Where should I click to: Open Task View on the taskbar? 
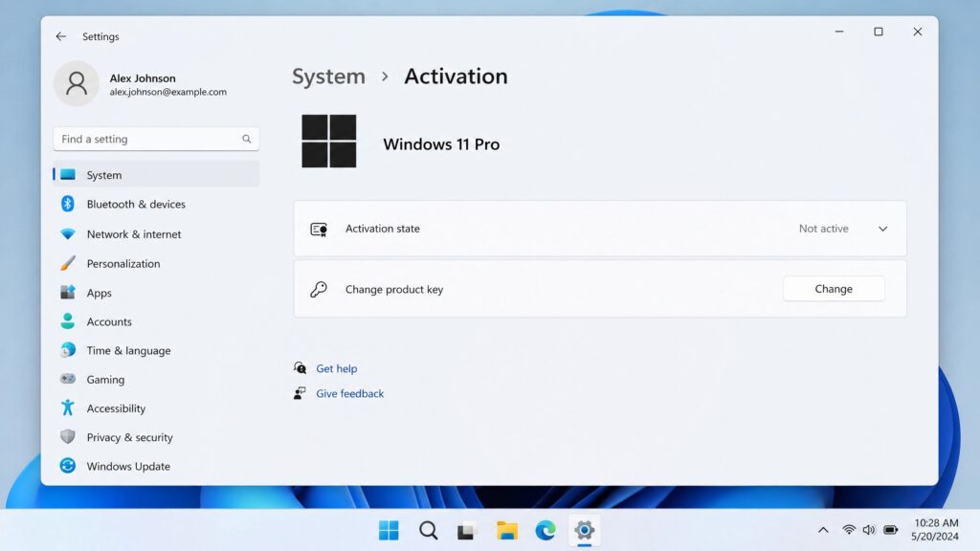(x=467, y=530)
